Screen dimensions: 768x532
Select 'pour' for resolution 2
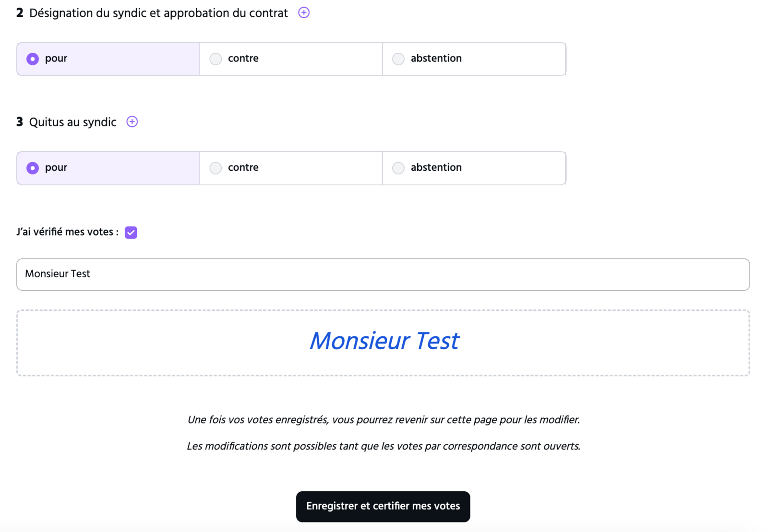point(108,59)
